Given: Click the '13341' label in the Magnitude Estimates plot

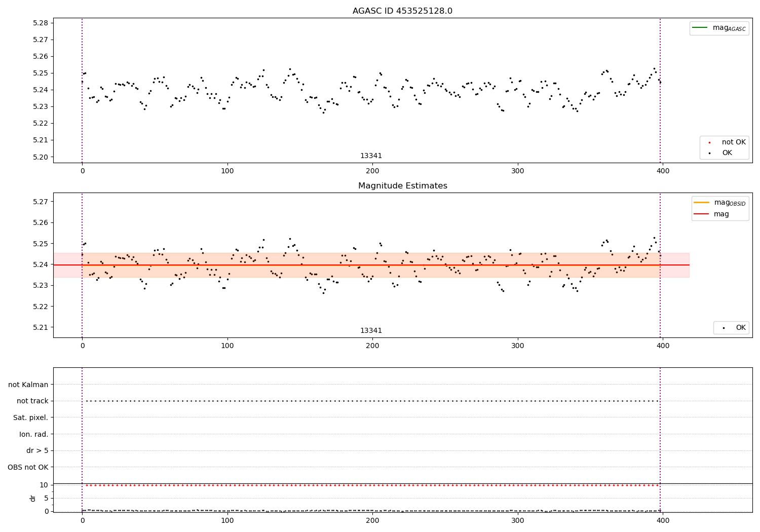Looking at the screenshot, I should pos(371,331).
